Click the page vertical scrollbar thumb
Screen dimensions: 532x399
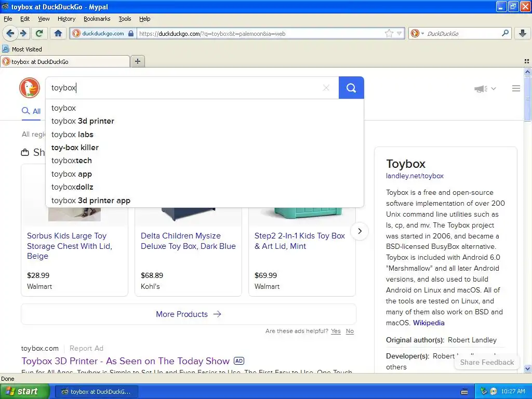[527, 98]
